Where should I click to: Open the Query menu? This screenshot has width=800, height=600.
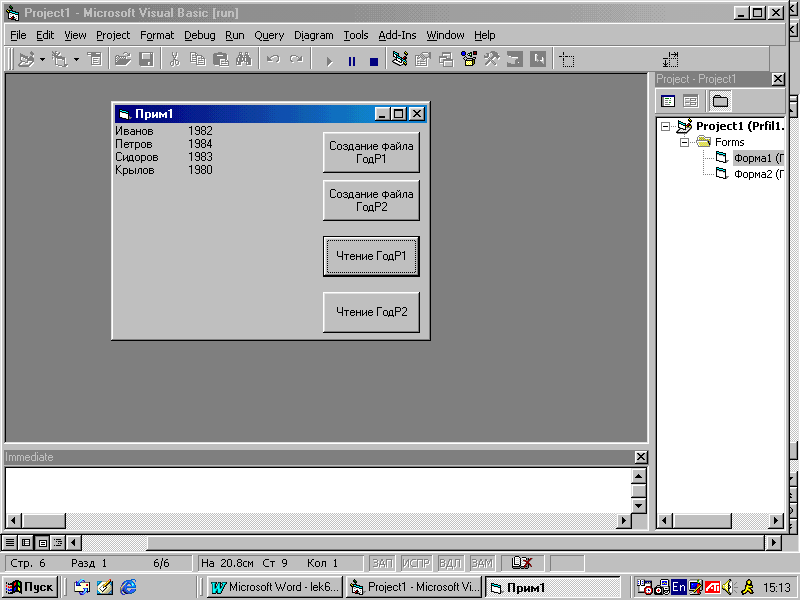269,35
